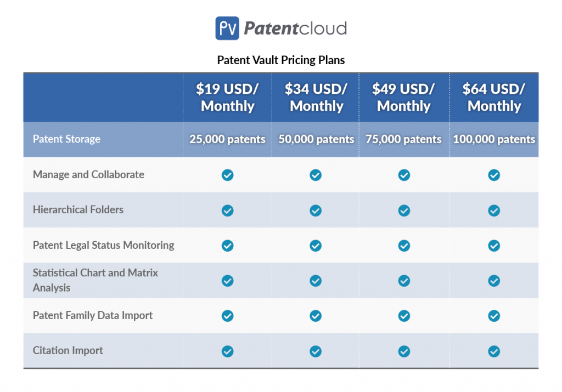Click Manage and Collaborate checkmark under $19 plan
Image resolution: width=562 pixels, height=392 pixels.
pyautogui.click(x=228, y=175)
